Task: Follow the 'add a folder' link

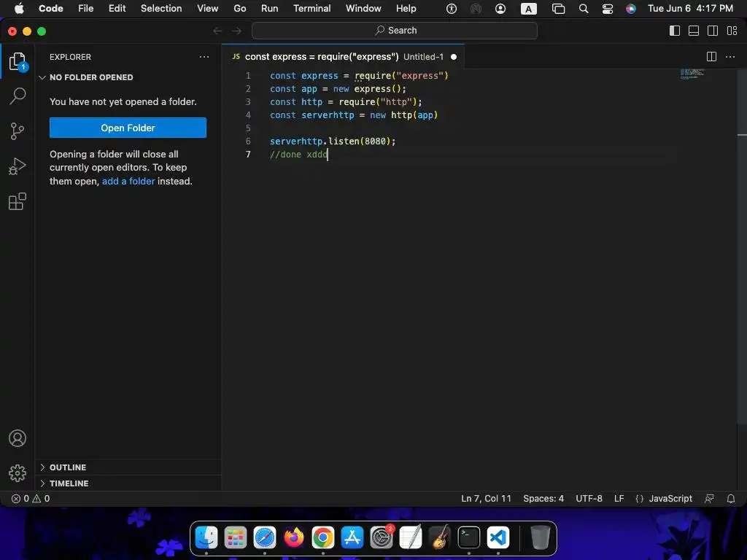Action: 128,181
